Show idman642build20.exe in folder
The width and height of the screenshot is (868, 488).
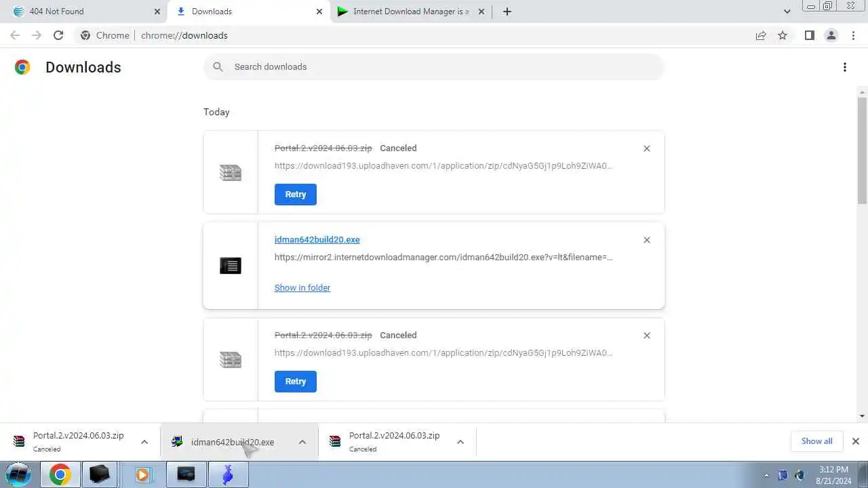pos(302,287)
